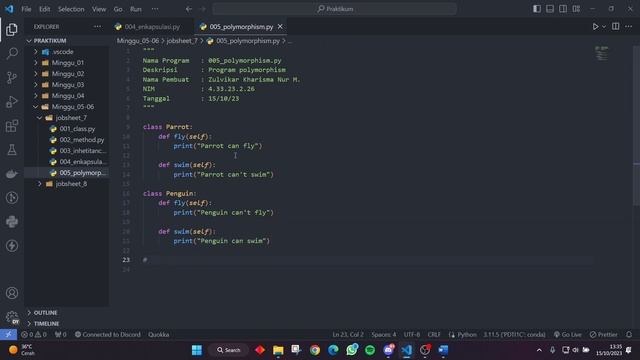Expand the Minggu_03 folder
The width and height of the screenshot is (640, 360).
point(67,85)
